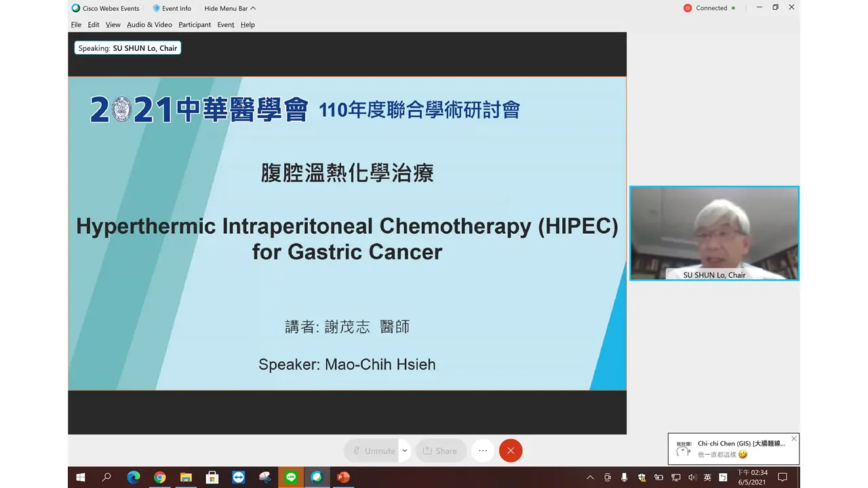
Task: Open the LINE app in the taskbar
Action: coord(291,477)
